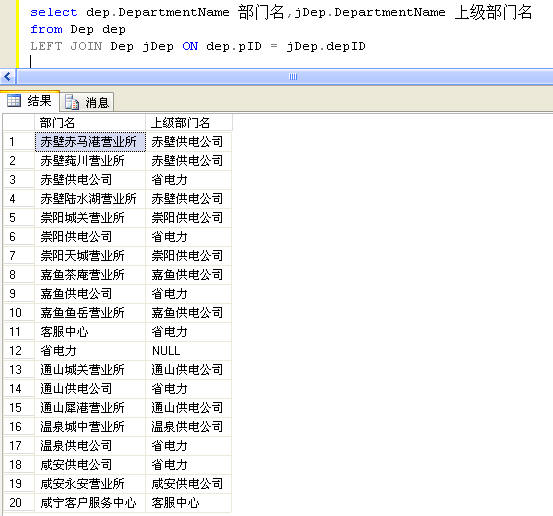Switch to the 结果 results tab
The width and height of the screenshot is (553, 516).
click(x=30, y=101)
